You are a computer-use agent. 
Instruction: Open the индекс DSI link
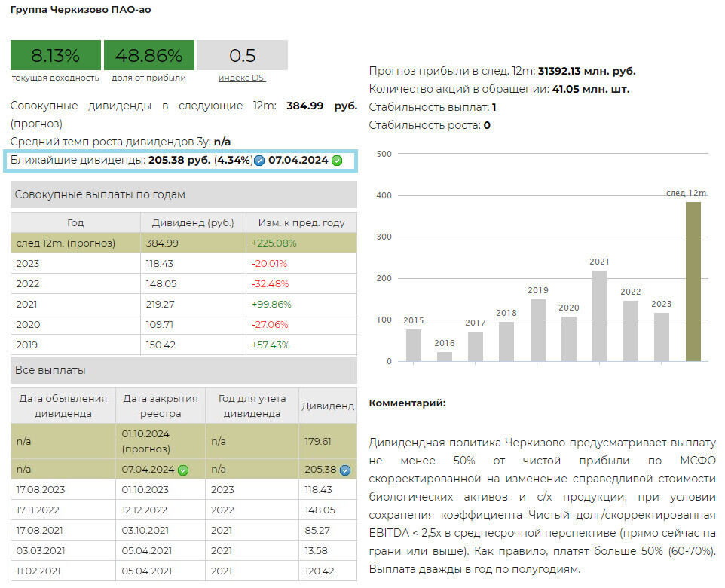pos(242,78)
